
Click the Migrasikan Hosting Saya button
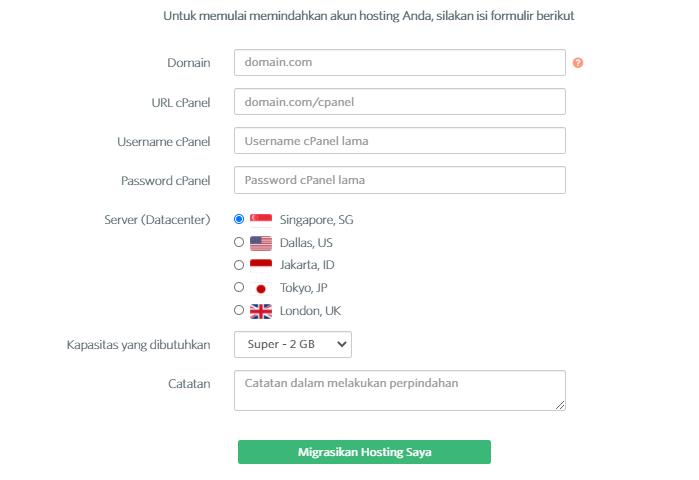(364, 452)
